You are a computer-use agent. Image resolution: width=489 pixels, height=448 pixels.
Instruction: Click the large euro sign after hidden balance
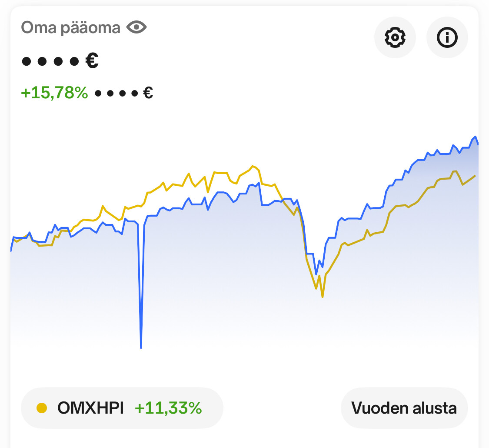92,60
